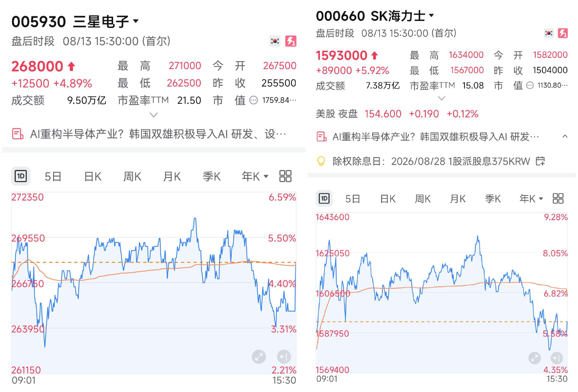Tap Samsung opening price 267500
Image resolution: width=578 pixels, height=392 pixels.
280,66
